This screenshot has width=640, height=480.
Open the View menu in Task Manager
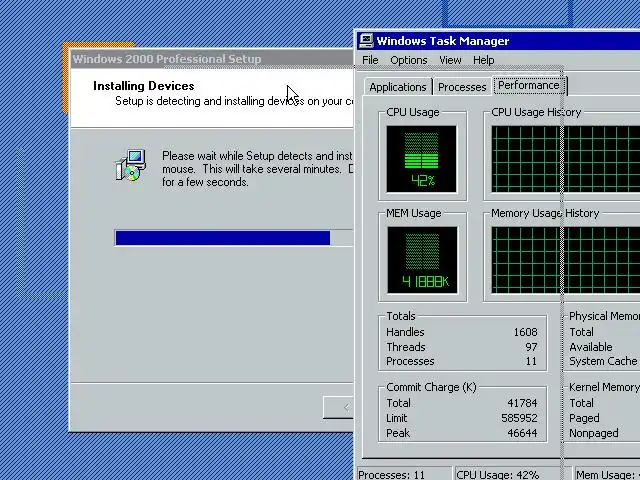pos(450,60)
